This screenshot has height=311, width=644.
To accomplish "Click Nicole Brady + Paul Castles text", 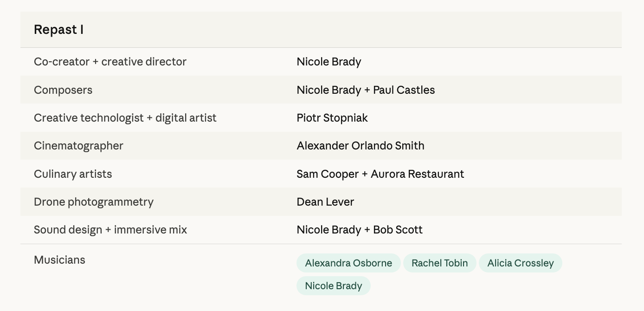I will (366, 90).
